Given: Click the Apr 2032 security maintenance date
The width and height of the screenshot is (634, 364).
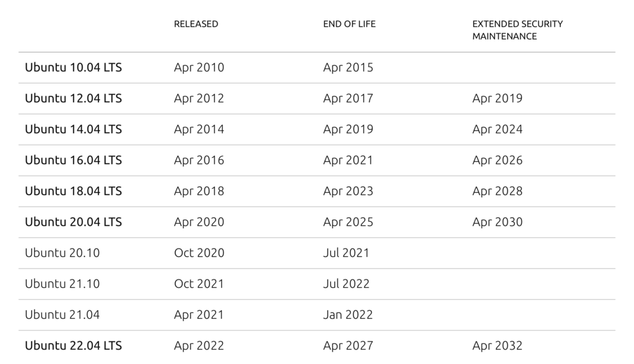Looking at the screenshot, I should 497,346.
